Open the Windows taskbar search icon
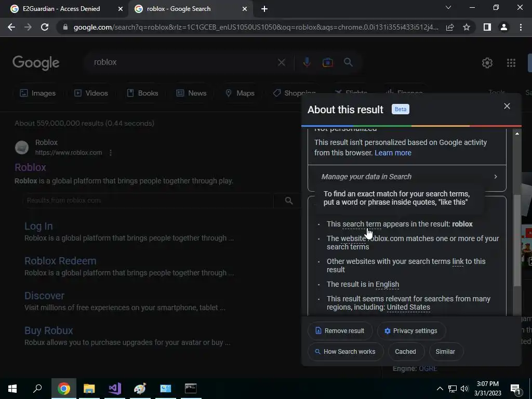The width and height of the screenshot is (532, 399). pos(37,388)
